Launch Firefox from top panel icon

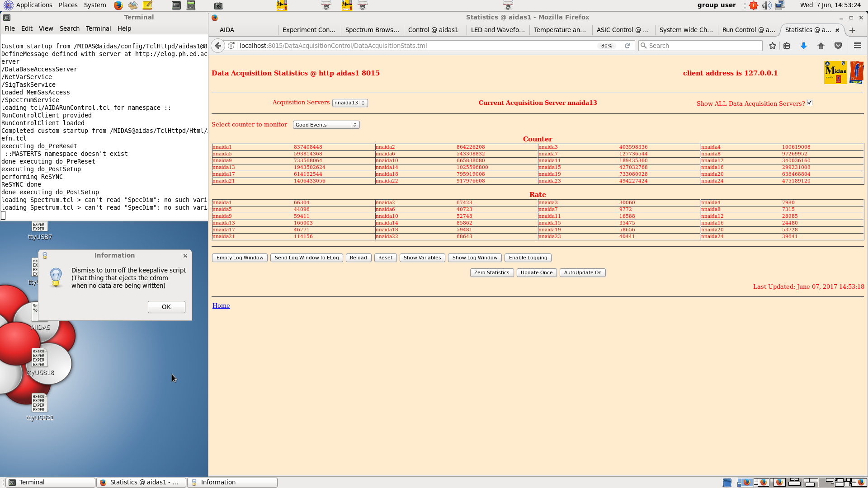[x=118, y=5]
